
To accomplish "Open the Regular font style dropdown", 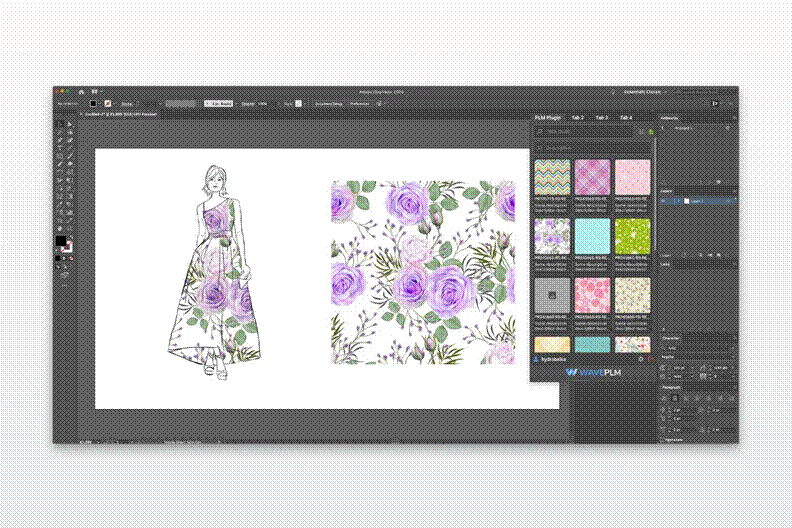I will click(x=733, y=357).
